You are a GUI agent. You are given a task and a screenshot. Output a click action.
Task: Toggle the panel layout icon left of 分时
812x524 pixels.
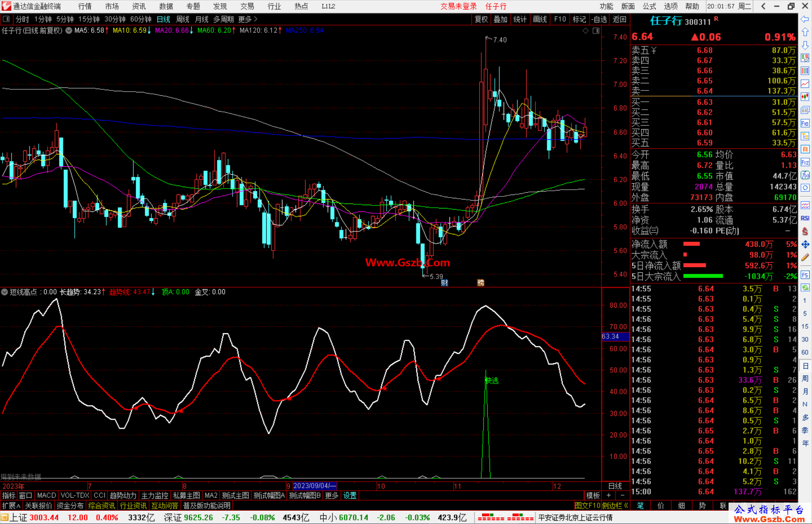tap(6, 19)
